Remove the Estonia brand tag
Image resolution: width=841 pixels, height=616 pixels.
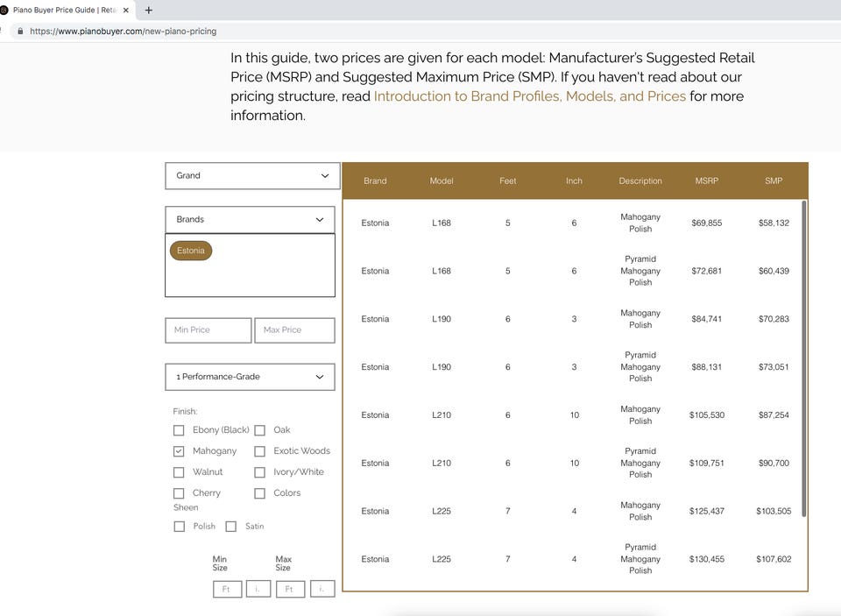coord(191,251)
